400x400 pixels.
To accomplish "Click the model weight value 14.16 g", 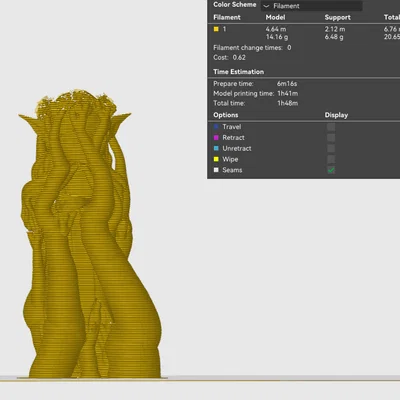I will (277, 37).
